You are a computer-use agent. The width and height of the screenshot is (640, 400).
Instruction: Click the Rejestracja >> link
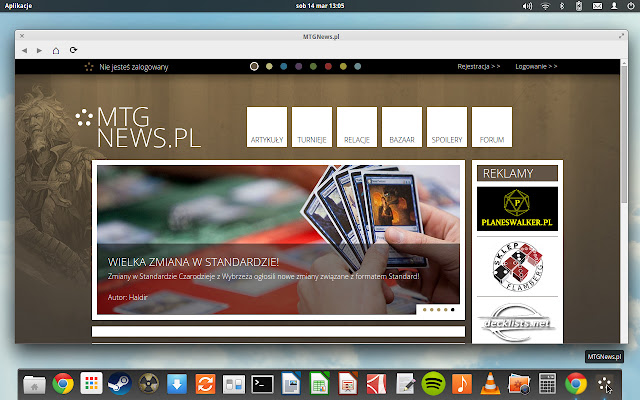pos(479,67)
